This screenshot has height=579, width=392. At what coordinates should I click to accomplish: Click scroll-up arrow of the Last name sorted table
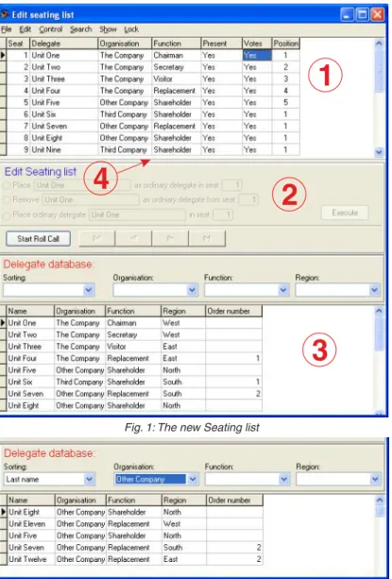380,501
